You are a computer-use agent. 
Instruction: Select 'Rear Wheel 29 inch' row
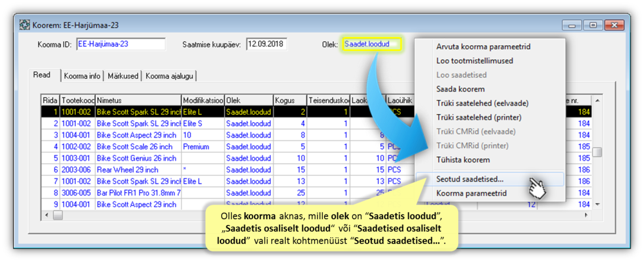[x=228, y=169]
